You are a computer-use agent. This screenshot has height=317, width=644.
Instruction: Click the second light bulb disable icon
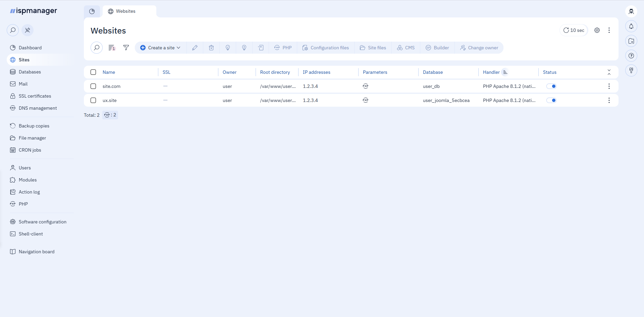pyautogui.click(x=244, y=48)
